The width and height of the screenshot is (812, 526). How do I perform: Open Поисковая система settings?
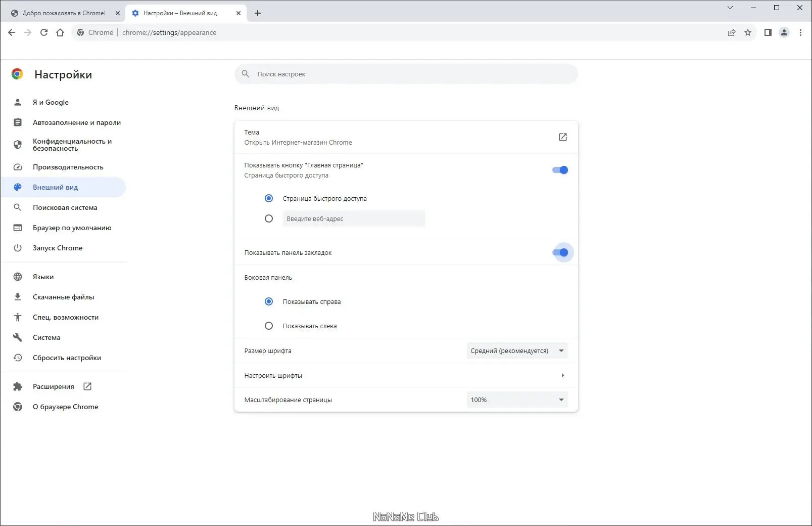(63, 207)
